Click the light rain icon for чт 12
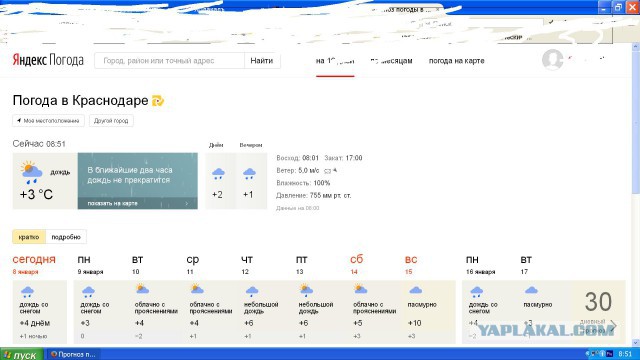The image size is (640, 360). coord(252,291)
